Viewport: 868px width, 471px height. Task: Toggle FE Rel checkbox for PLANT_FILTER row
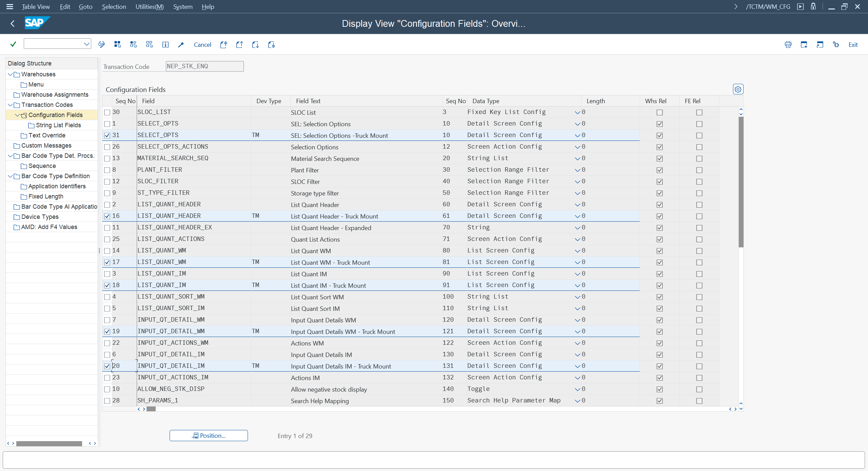tap(699, 170)
